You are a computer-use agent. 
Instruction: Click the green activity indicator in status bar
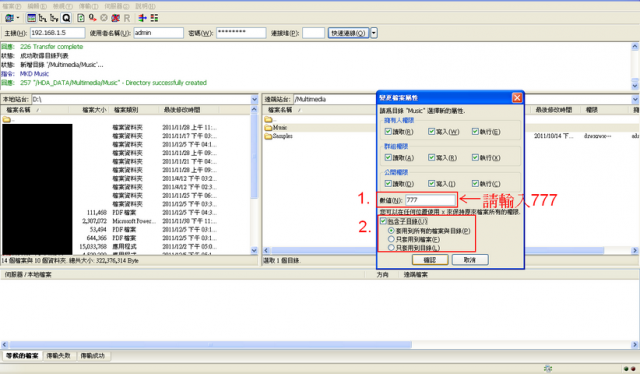(x=626, y=369)
